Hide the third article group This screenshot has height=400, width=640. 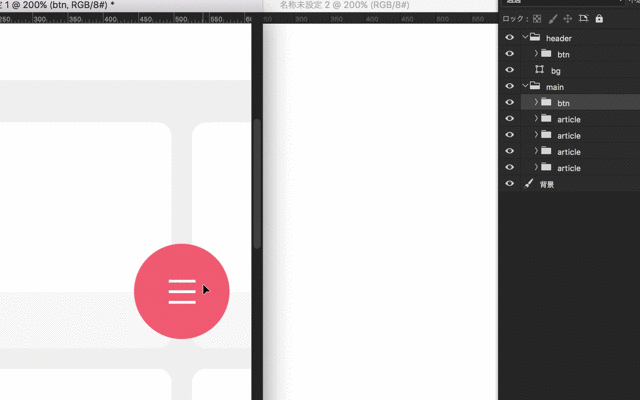click(x=509, y=151)
